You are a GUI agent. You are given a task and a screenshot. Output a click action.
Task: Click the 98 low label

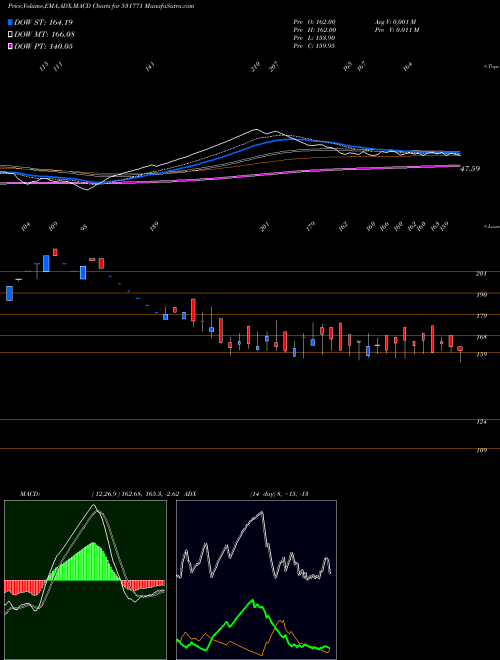tap(84, 228)
